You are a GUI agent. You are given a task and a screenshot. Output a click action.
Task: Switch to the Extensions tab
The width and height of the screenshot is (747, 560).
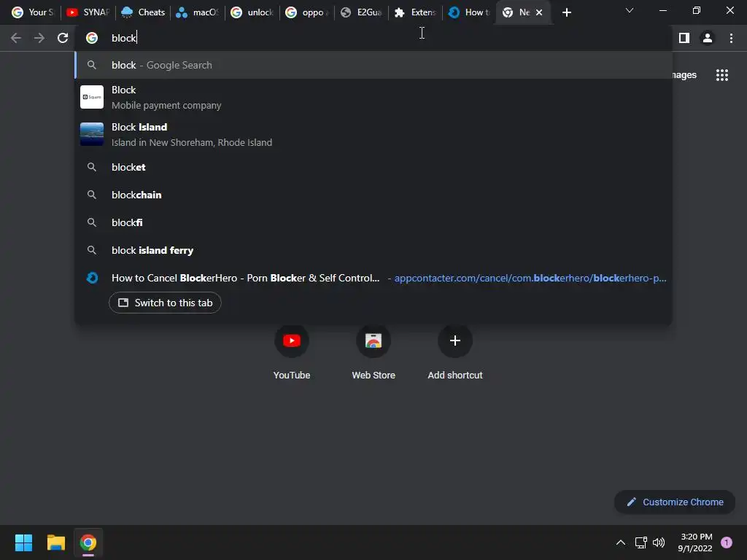416,12
